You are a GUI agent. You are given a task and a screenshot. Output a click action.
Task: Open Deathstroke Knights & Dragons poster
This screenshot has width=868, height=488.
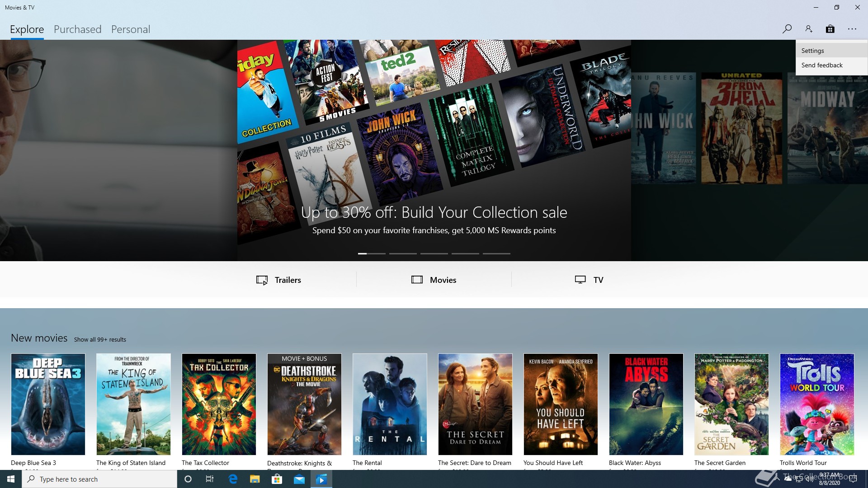[x=304, y=404]
